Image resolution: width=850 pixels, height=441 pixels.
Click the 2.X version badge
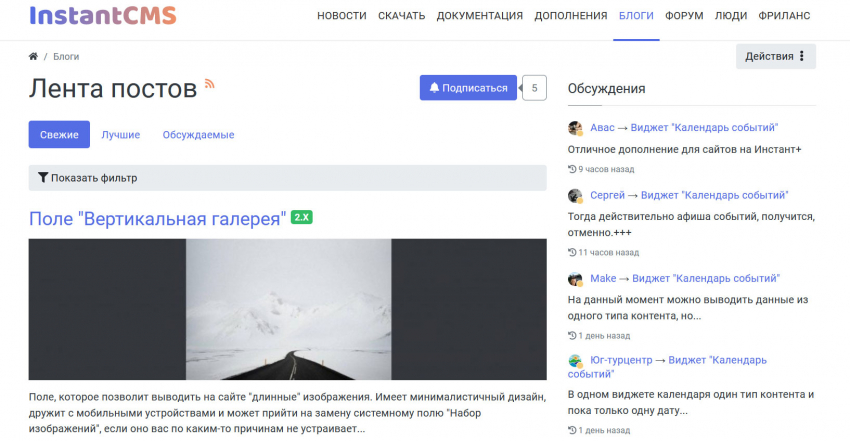click(x=301, y=217)
